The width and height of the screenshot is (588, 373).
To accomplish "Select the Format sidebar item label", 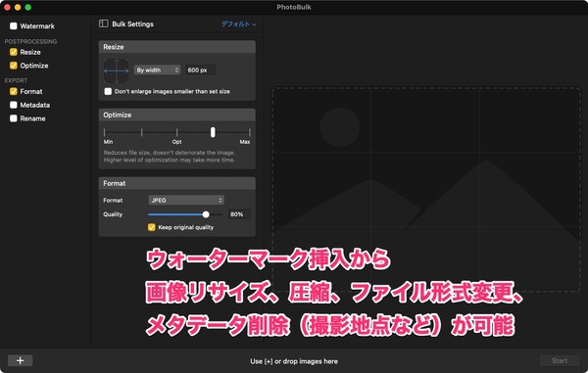I will pos(31,91).
